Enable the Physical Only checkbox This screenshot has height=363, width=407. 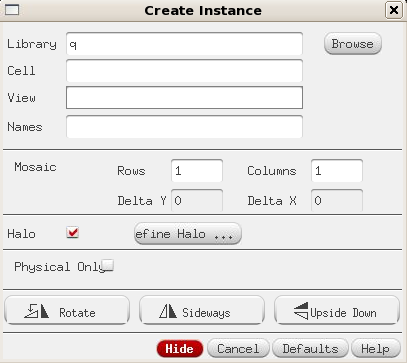pyautogui.click(x=108, y=265)
